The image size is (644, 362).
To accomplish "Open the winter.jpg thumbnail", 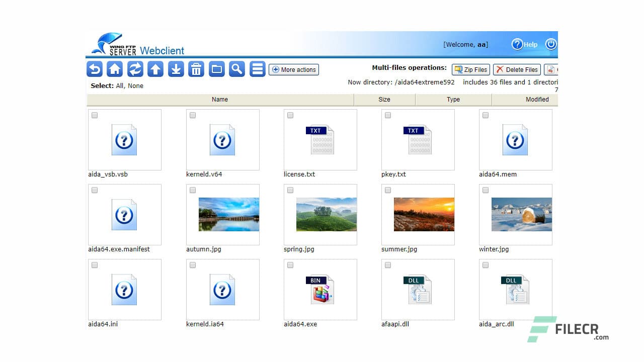I will click(x=515, y=215).
